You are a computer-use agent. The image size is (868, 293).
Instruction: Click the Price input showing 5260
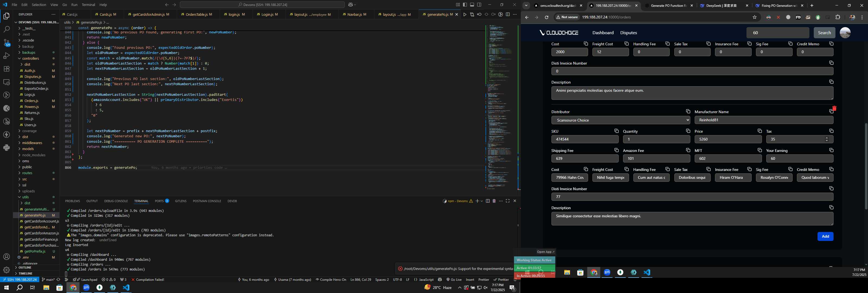pos(728,139)
